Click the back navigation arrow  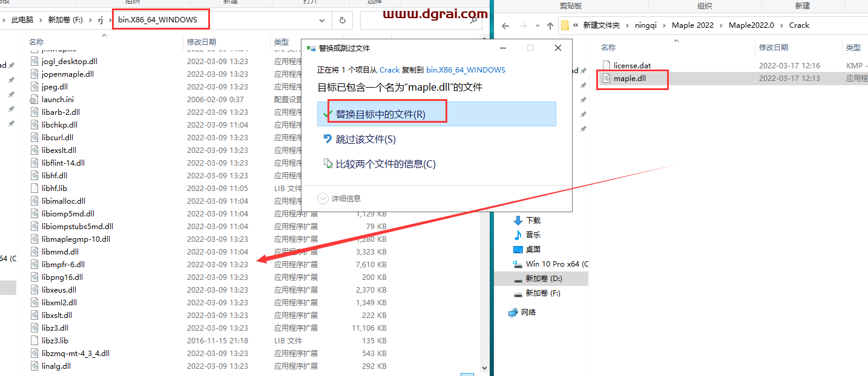click(506, 25)
